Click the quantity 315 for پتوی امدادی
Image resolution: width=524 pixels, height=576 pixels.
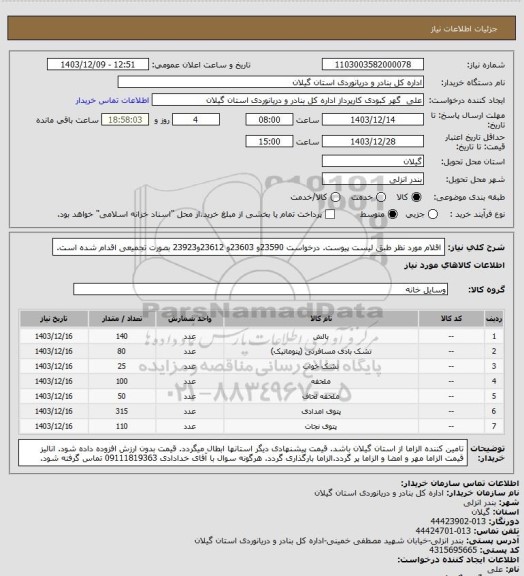pos(122,411)
